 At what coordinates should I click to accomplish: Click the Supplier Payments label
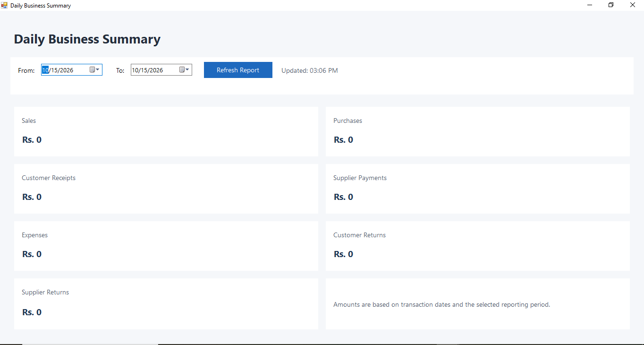(360, 178)
